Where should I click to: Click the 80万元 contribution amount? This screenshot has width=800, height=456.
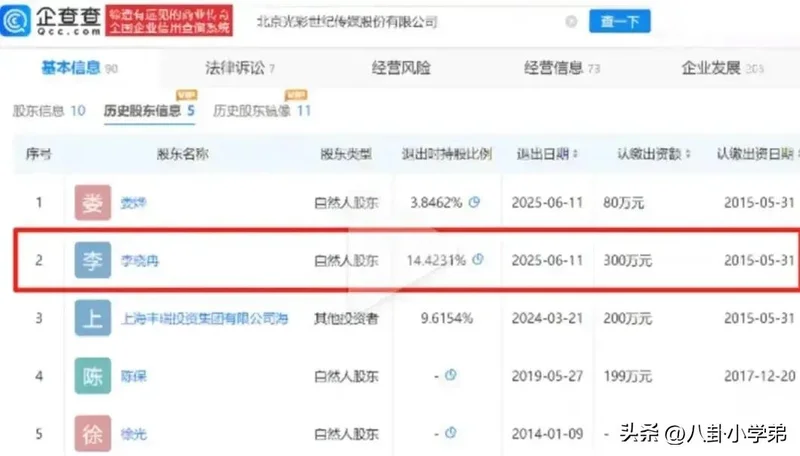pyautogui.click(x=623, y=203)
